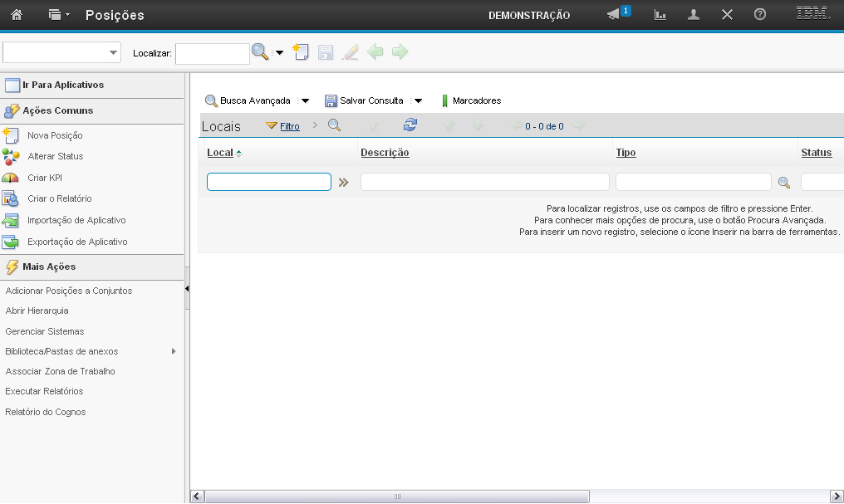844x504 pixels.
Task: Click the Home icon in top bar
Action: (x=17, y=15)
